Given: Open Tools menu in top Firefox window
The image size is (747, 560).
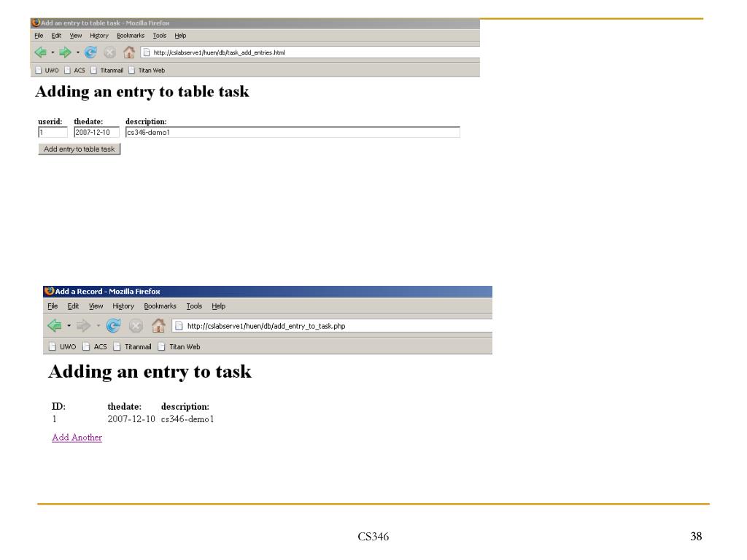Looking at the screenshot, I should pyautogui.click(x=160, y=36).
